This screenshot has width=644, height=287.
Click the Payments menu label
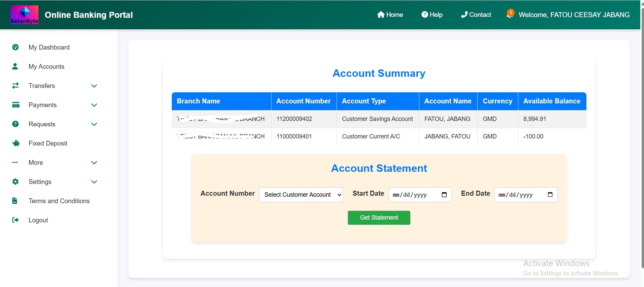[x=42, y=105]
